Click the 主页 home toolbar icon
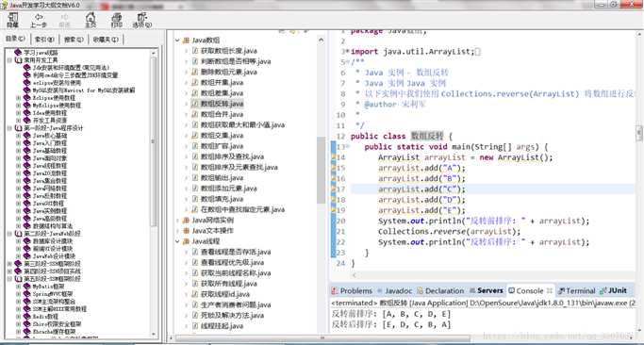This screenshot has height=345, width=644. 91,20
